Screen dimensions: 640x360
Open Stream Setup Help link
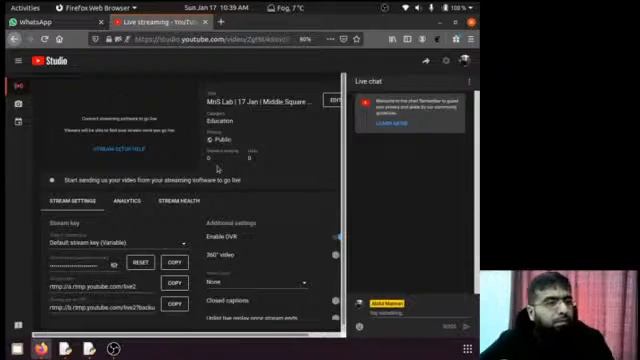tap(119, 149)
